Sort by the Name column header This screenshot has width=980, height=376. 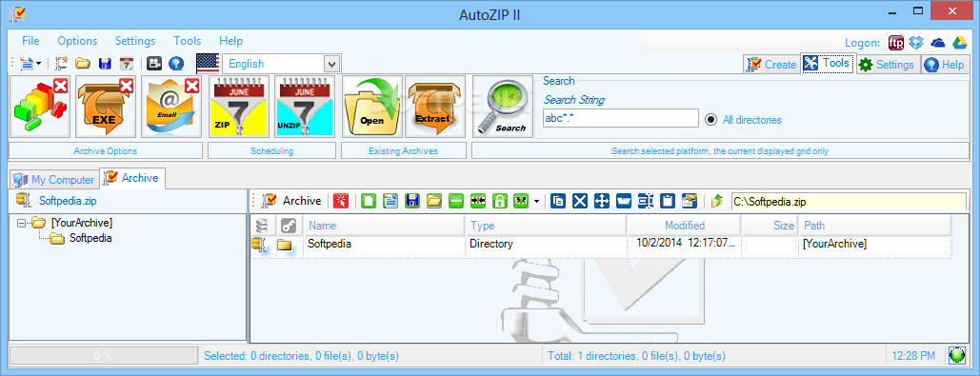coord(384,226)
